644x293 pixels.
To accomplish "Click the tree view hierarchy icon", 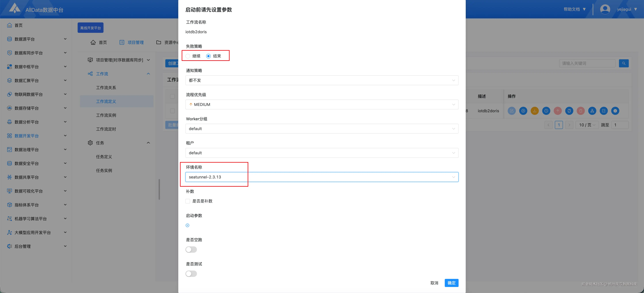I will [592, 111].
